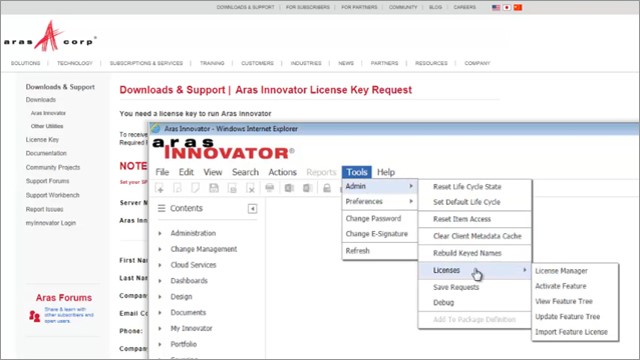Click the lock icon in toolbar

327,188
